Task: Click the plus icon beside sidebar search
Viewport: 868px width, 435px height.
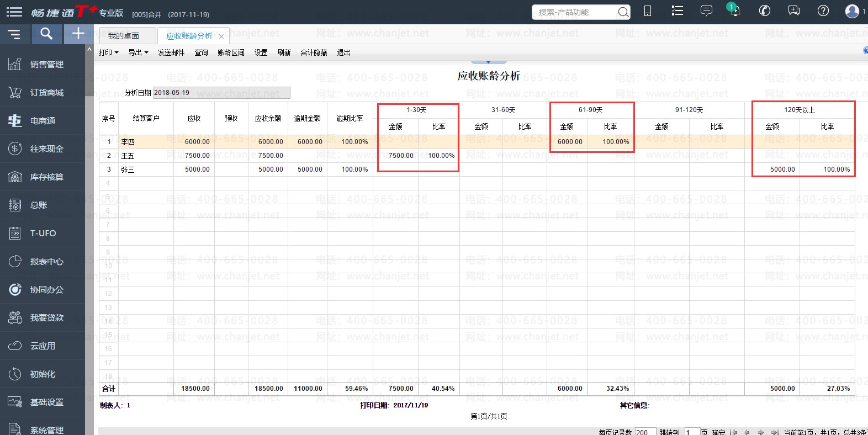Action: pyautogui.click(x=78, y=34)
